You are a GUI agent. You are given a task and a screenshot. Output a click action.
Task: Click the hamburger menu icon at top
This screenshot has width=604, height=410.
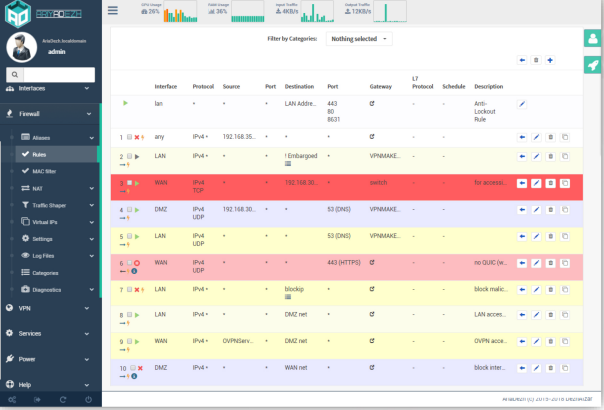(112, 10)
